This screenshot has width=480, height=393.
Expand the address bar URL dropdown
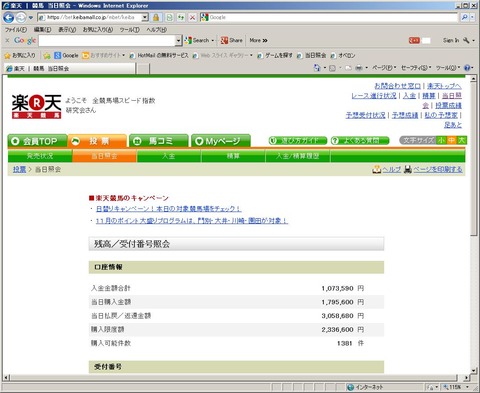[x=145, y=17]
